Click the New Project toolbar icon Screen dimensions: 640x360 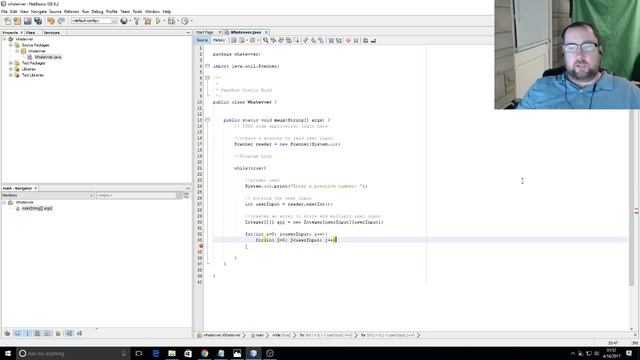point(18,21)
